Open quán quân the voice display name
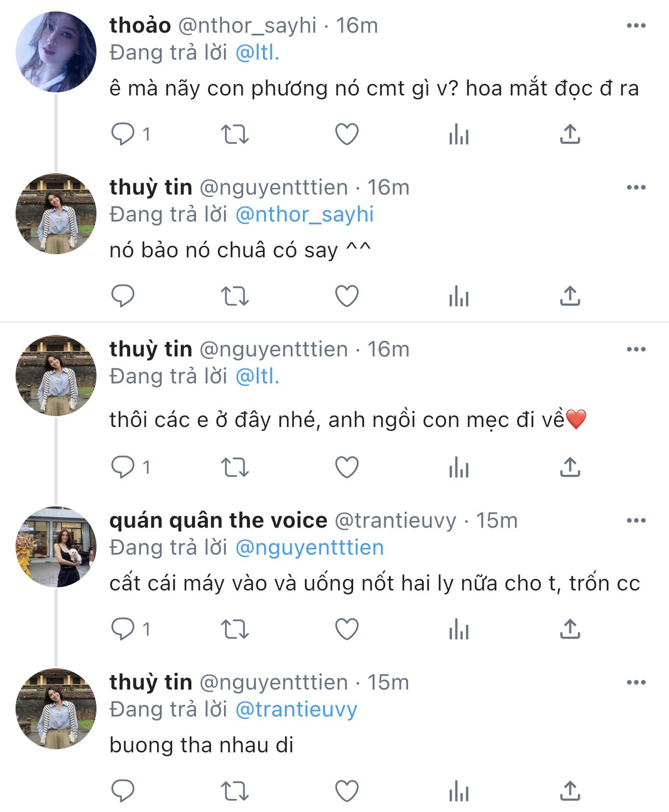Viewport: 669px width, 812px height. (218, 520)
